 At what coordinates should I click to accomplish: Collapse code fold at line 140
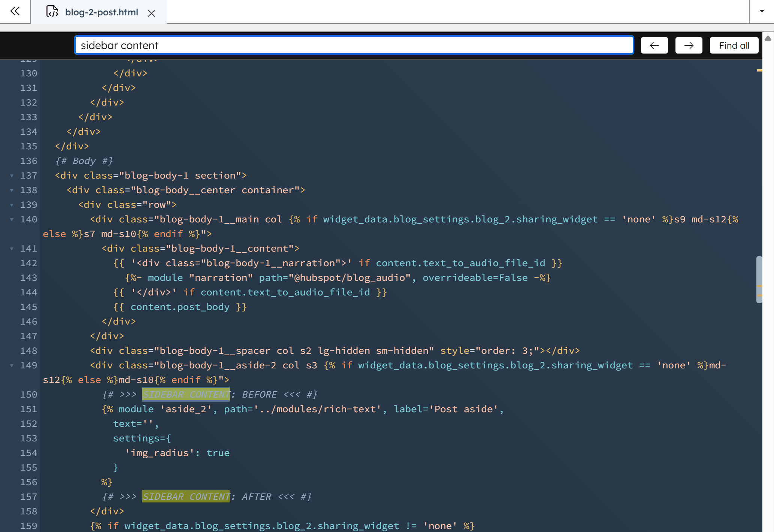click(12, 219)
